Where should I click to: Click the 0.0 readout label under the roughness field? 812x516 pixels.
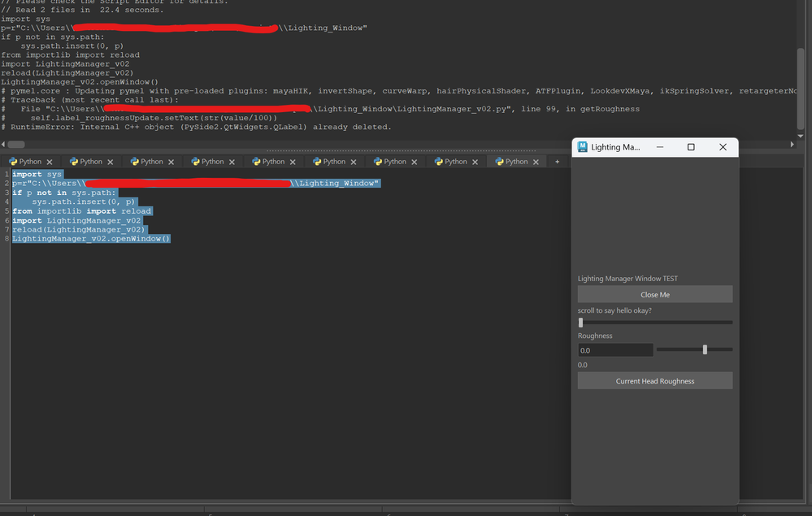583,365
